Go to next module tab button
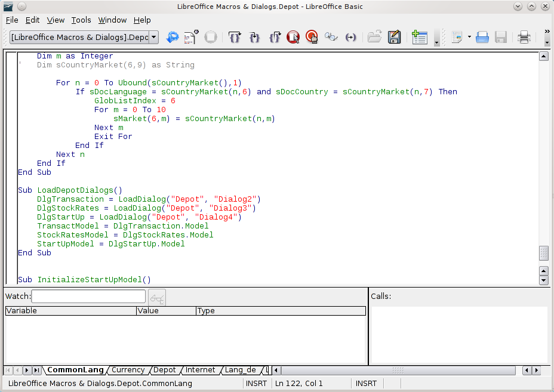The height and width of the screenshot is (392, 554). (x=27, y=370)
